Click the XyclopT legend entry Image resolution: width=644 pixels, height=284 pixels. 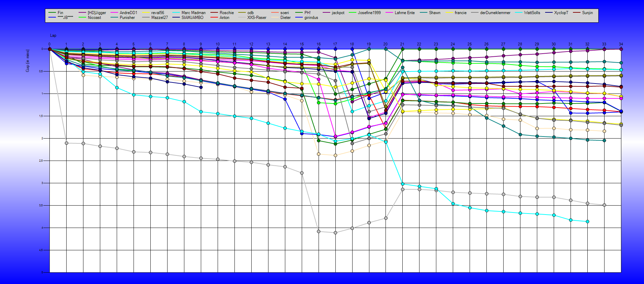[x=561, y=13]
